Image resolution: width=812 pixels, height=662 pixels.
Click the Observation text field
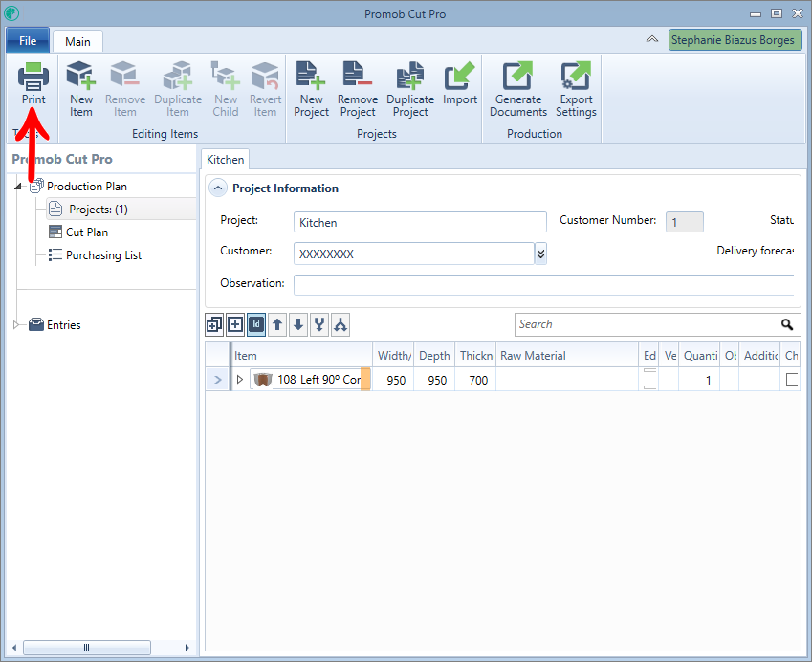click(x=544, y=285)
